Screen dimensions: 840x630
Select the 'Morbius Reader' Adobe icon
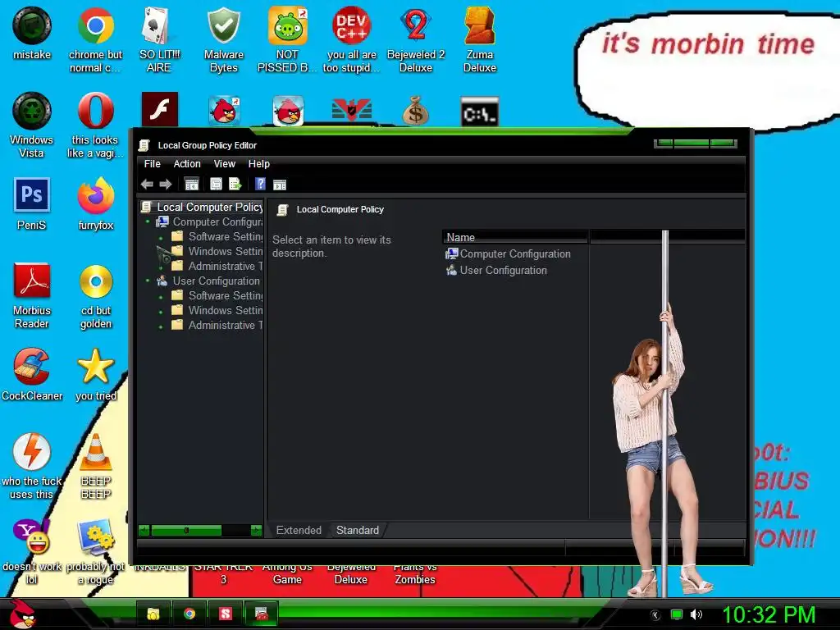pos(32,295)
